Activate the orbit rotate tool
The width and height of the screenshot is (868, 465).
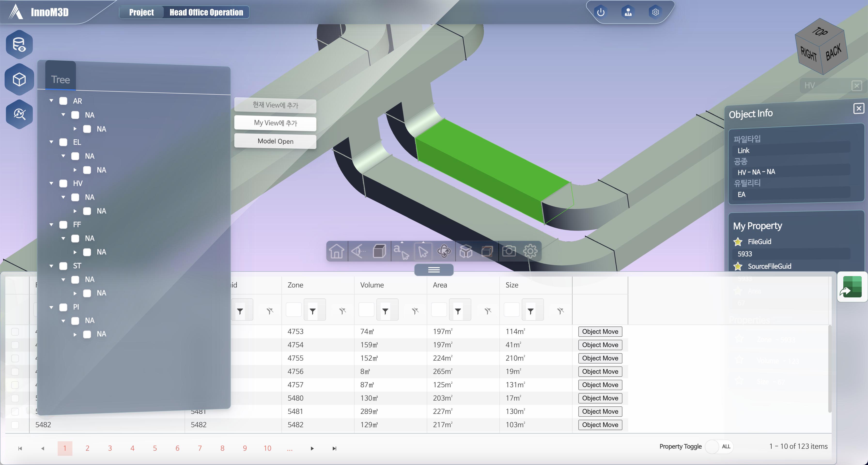[x=444, y=251]
